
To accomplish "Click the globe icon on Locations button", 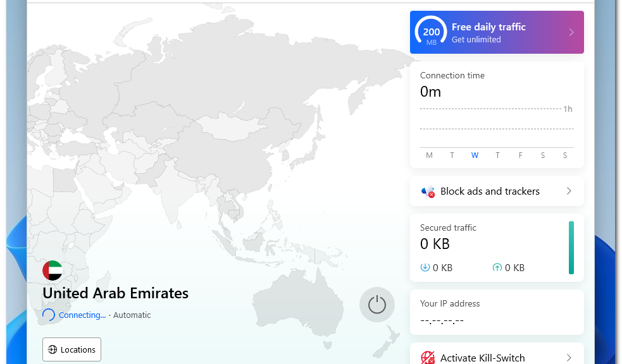I will pos(53,349).
